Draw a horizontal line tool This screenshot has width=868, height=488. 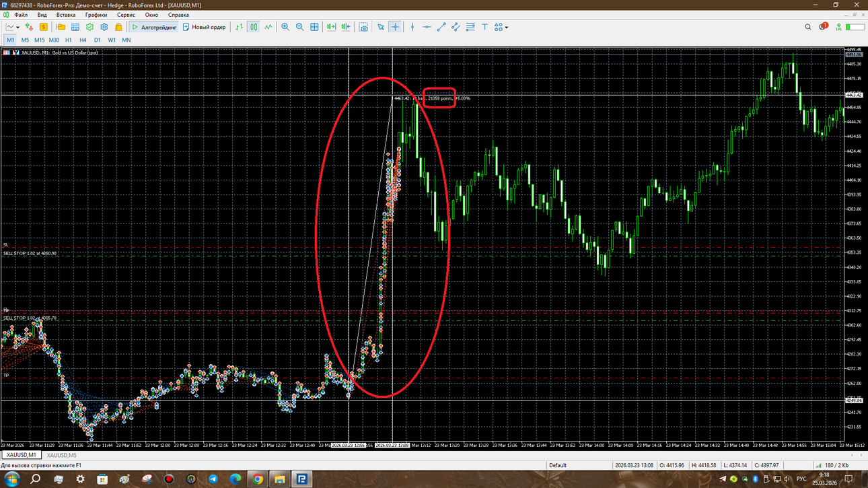[x=427, y=27]
